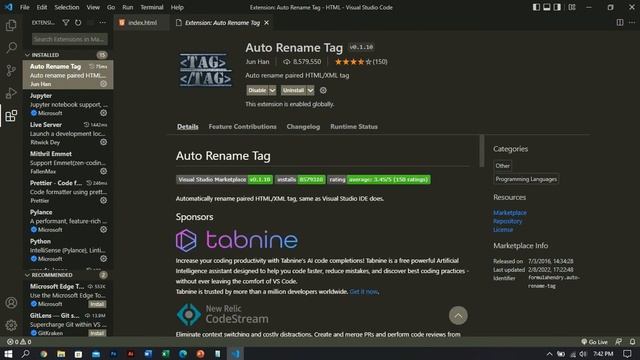Toggle the bottom panel layout icon
Viewport: 640px width, 360px height.
click(x=547, y=7)
